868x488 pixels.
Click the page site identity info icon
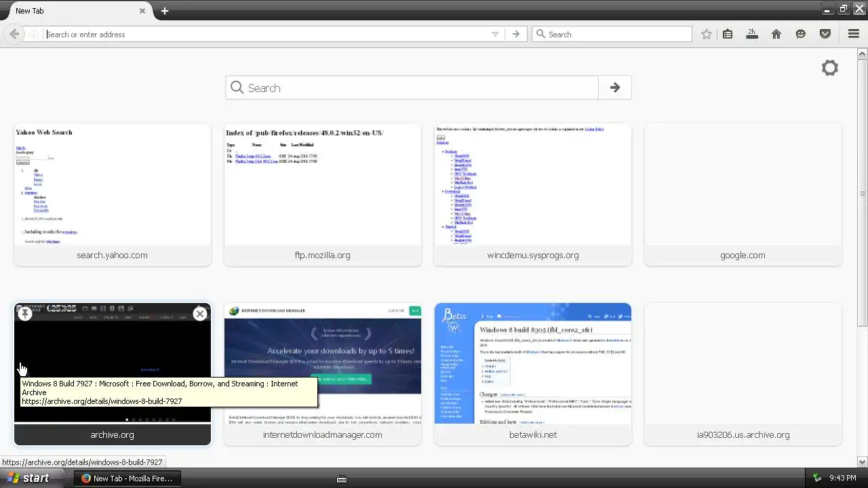click(33, 34)
